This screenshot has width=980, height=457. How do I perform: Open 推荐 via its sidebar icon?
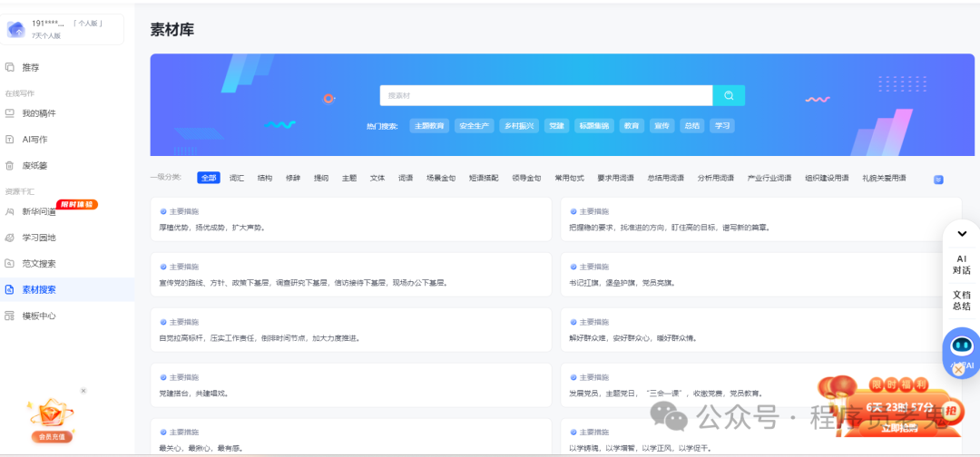pos(9,67)
